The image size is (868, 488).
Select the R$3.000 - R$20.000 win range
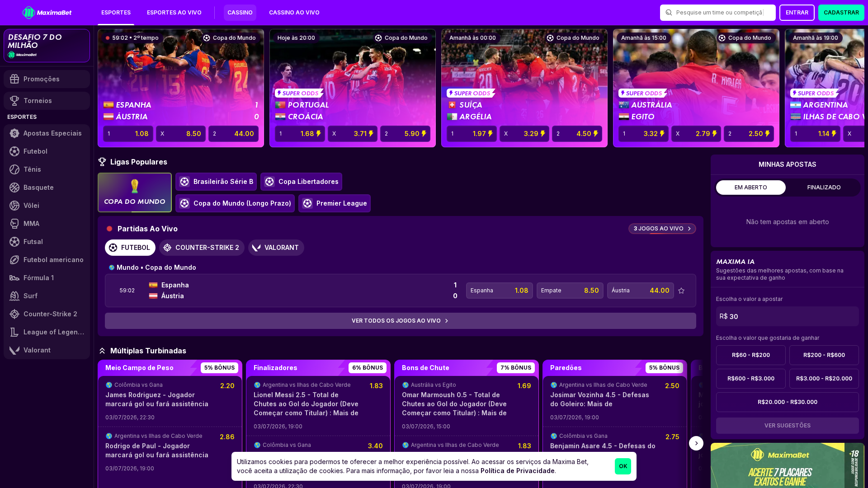pos(824,379)
